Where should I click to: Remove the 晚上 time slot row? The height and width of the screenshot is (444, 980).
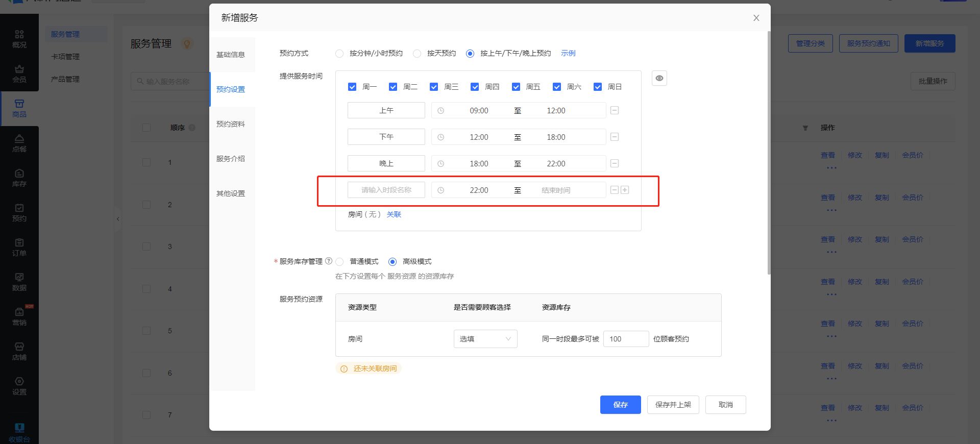pyautogui.click(x=615, y=163)
